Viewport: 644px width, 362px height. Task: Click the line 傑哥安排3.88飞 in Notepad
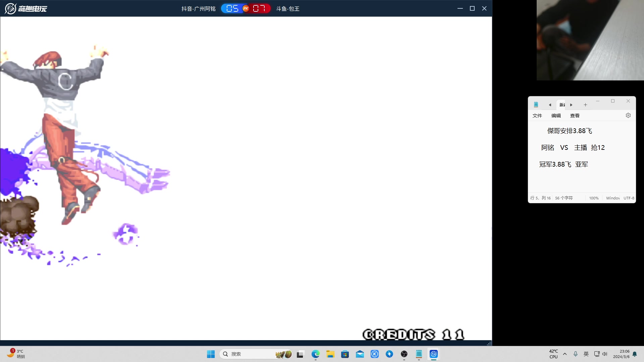570,131
